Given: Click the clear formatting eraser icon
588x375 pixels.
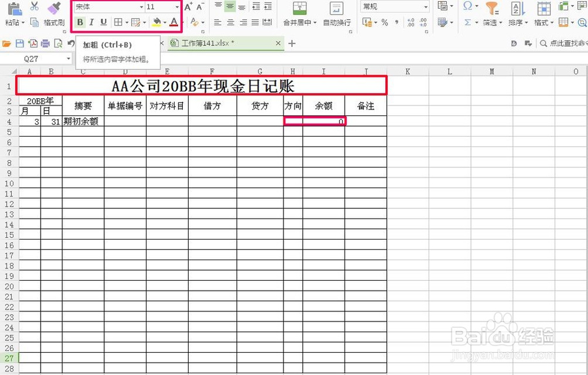Looking at the screenshot, I should (x=194, y=22).
